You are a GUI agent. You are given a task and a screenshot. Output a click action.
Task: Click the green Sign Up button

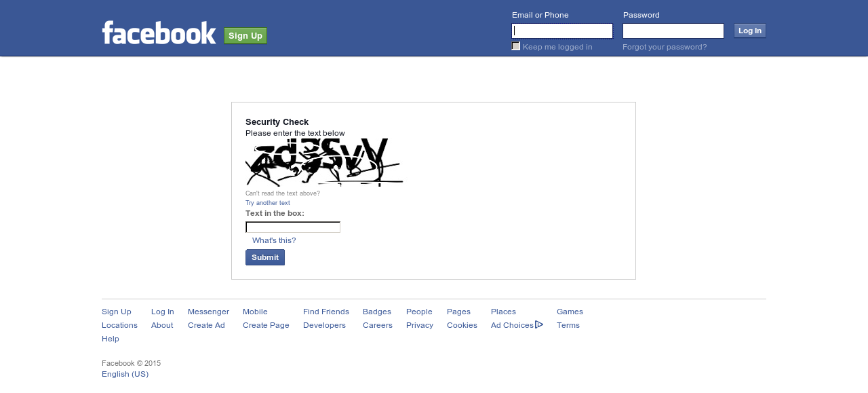tap(245, 36)
